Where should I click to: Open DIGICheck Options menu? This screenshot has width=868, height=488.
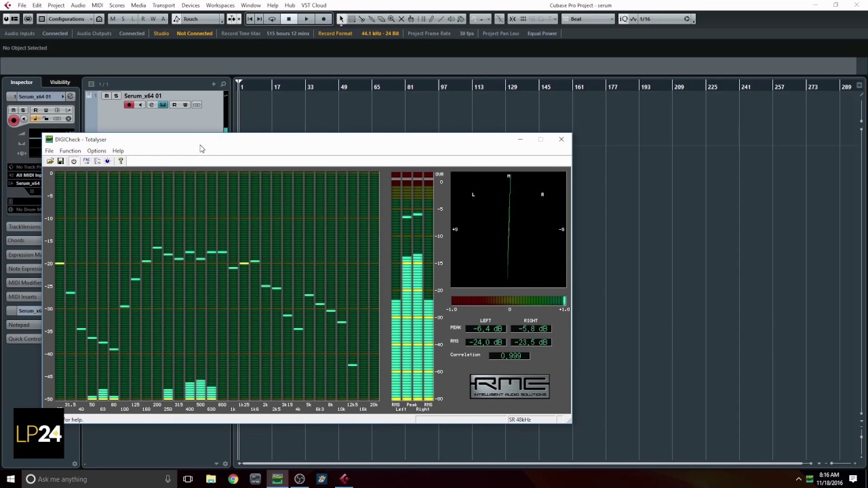click(96, 150)
